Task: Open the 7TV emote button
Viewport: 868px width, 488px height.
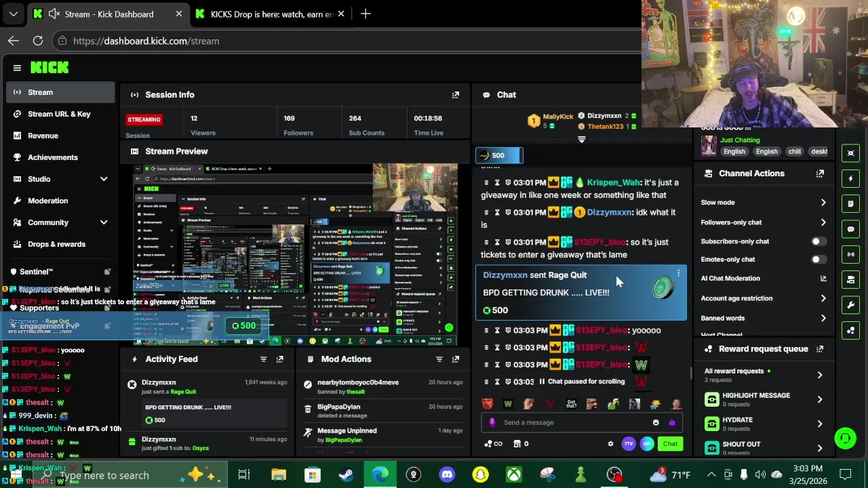Action: [x=629, y=444]
